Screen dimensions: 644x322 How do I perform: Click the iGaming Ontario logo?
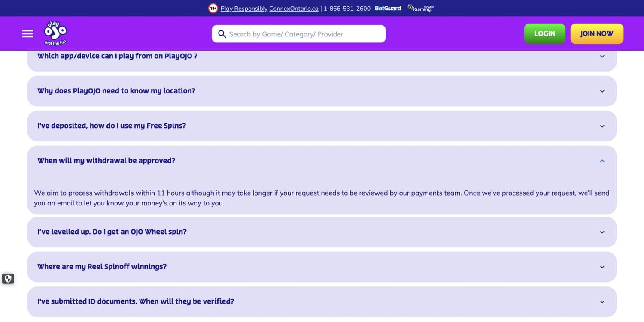tap(420, 8)
